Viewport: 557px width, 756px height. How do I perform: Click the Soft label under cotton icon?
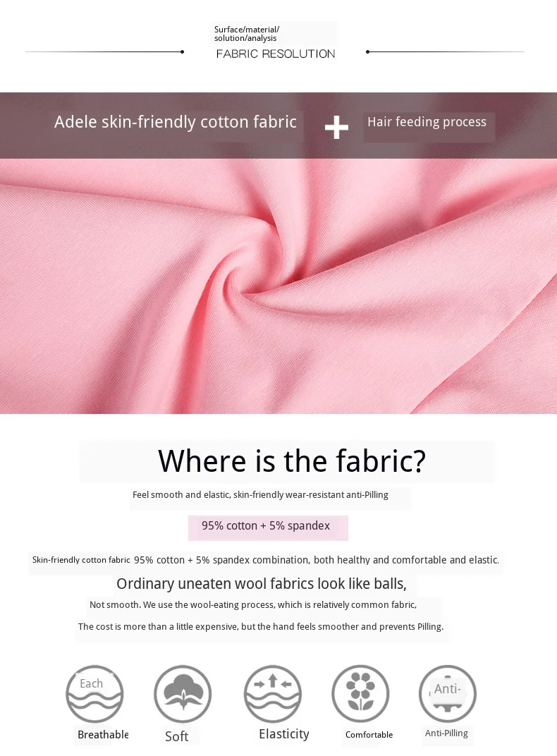[x=176, y=736]
